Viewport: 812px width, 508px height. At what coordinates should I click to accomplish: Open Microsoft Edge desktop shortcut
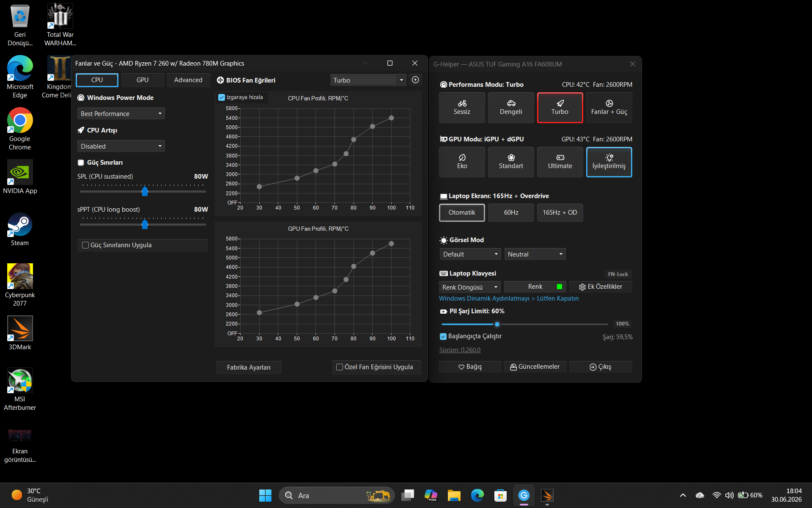click(20, 77)
